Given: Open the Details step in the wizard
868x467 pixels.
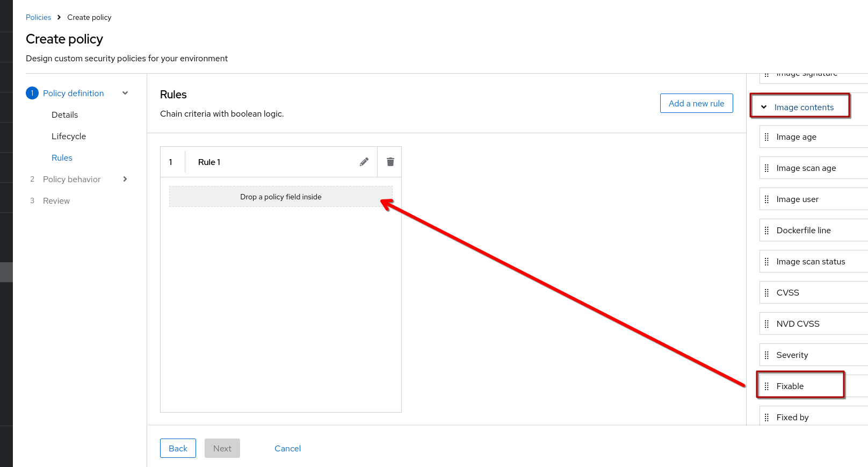Looking at the screenshot, I should pos(64,114).
